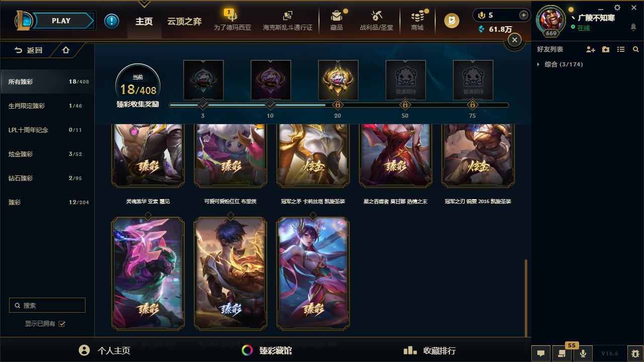This screenshot has width=644, height=362.
Task: Click the home icon beside 返回
Action: (x=66, y=50)
